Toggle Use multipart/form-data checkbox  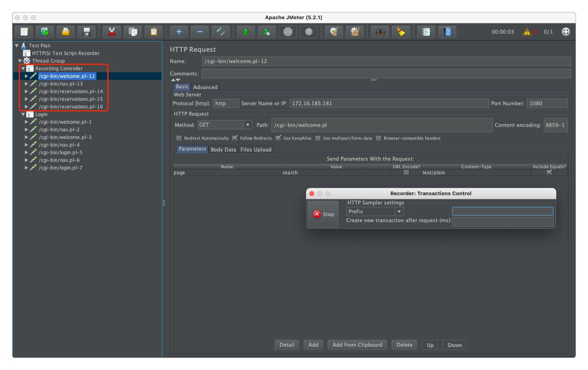point(318,138)
